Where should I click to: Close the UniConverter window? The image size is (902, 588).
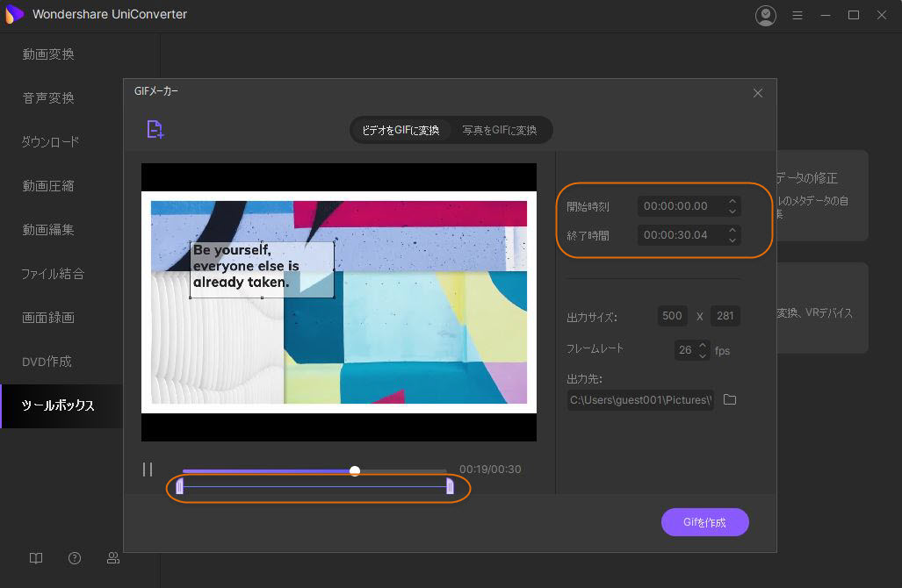pos(881,16)
